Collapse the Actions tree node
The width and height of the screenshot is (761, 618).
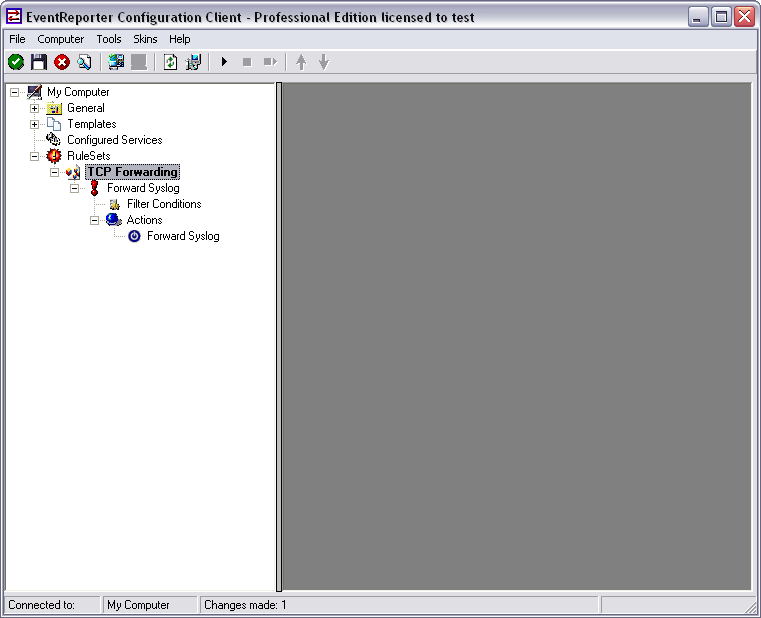click(x=94, y=220)
